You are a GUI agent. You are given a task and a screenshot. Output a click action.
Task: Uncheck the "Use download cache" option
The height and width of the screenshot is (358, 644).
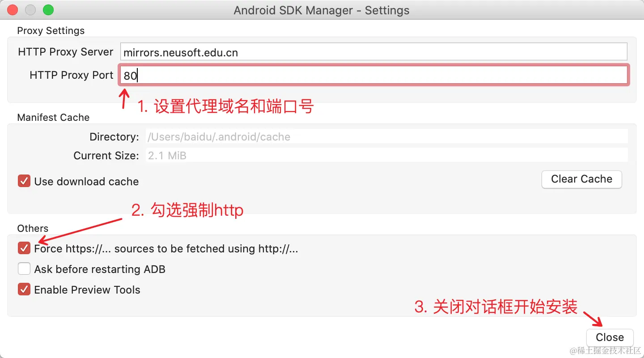[x=24, y=181]
